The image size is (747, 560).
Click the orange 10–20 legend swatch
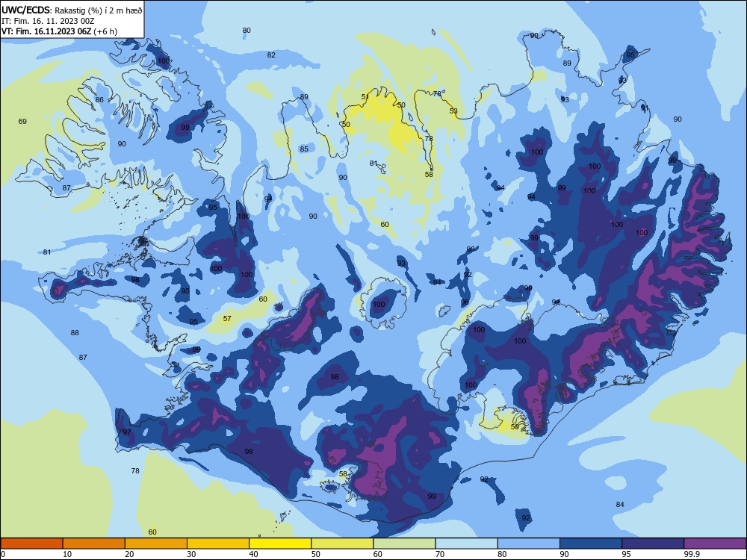coord(94,544)
